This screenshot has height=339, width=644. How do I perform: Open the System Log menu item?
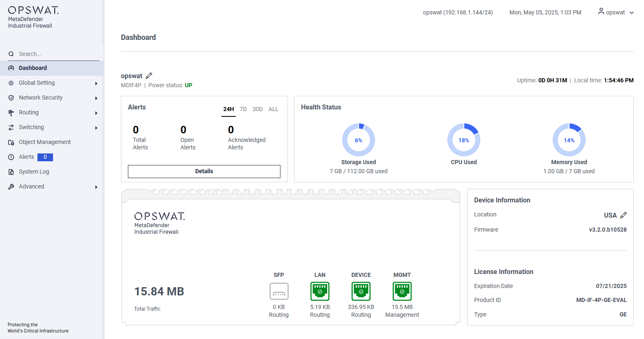click(34, 172)
